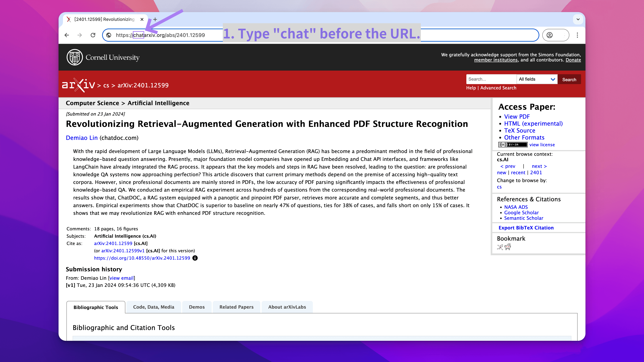
Task: Open the Related Papers tab
Action: click(x=236, y=307)
